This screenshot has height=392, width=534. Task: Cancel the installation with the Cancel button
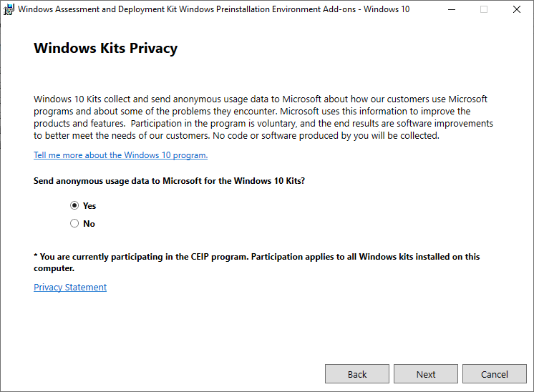click(495, 374)
